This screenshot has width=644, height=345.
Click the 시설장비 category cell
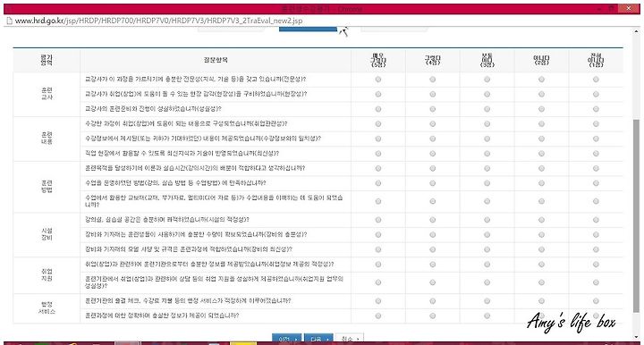pyautogui.click(x=47, y=235)
